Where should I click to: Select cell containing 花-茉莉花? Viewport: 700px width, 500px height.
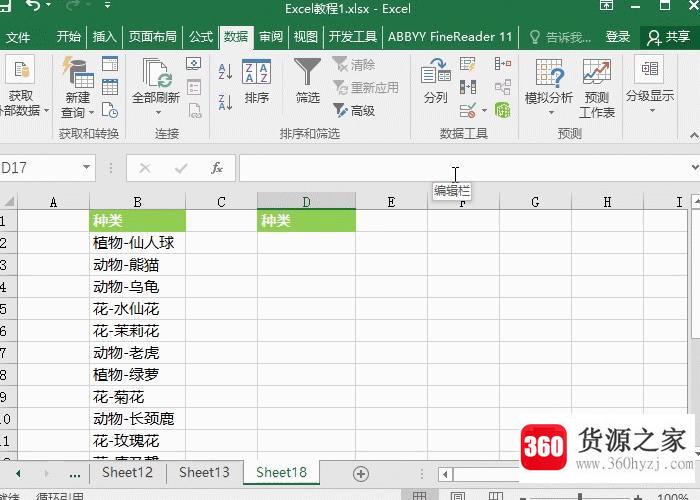[138, 331]
